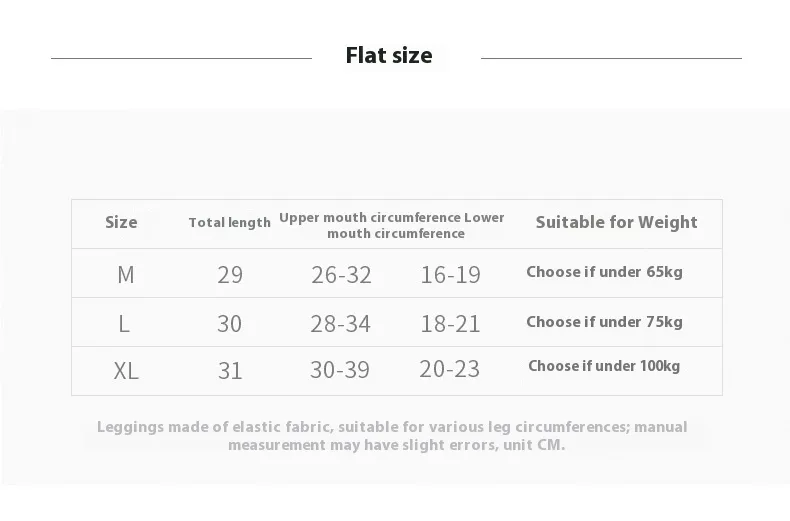Select total length value 30
790x521 pixels.
[230, 324]
